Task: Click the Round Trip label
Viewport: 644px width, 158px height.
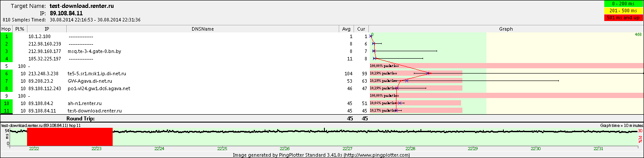Action: point(80,118)
